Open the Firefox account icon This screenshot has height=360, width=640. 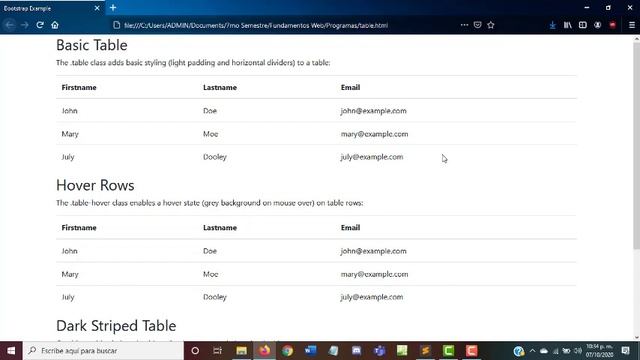tap(598, 25)
